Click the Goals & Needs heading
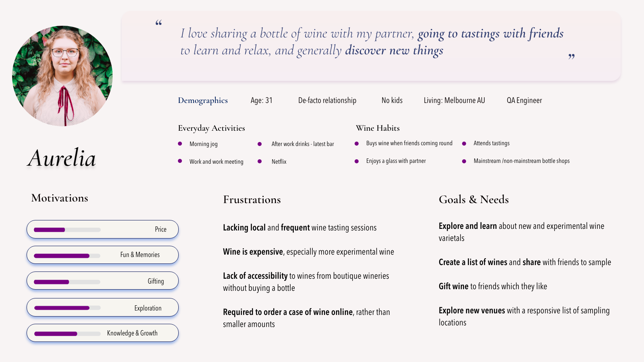This screenshot has width=644, height=362. (x=474, y=200)
